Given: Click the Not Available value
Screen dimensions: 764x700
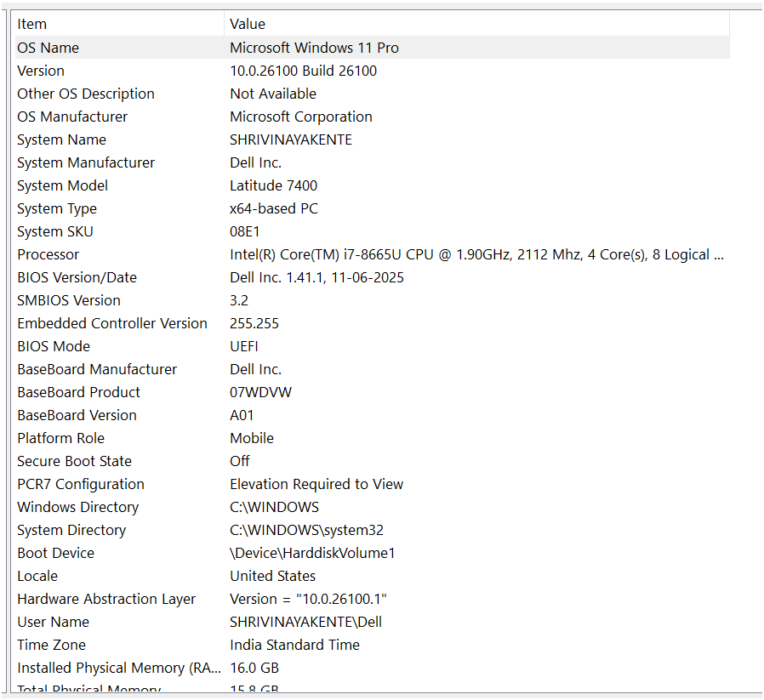Looking at the screenshot, I should click(x=273, y=94).
